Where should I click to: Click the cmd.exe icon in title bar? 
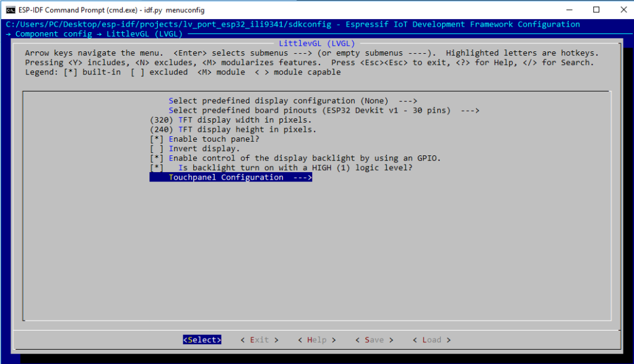tap(11, 10)
